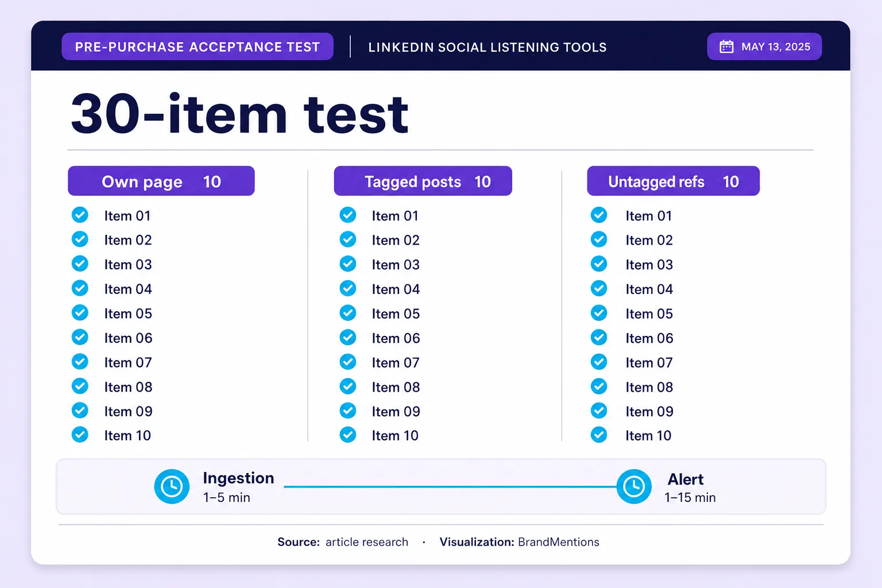
Task: Click the calendar icon beside May 13, 2025
Action: (726, 47)
